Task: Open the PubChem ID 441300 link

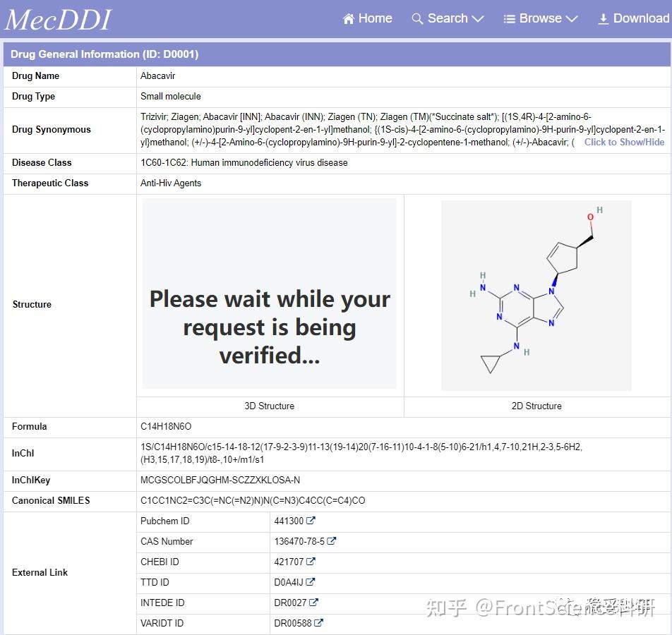Action: [289, 521]
